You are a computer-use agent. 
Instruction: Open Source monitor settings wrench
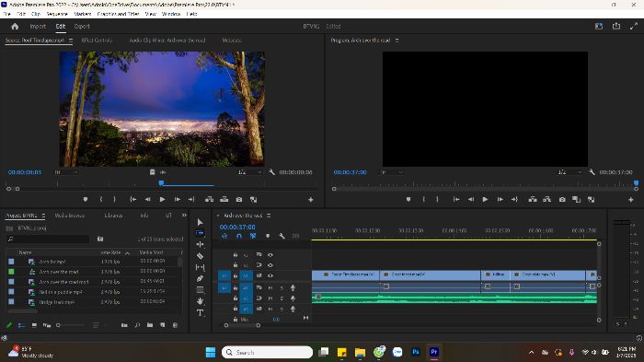click(x=271, y=172)
